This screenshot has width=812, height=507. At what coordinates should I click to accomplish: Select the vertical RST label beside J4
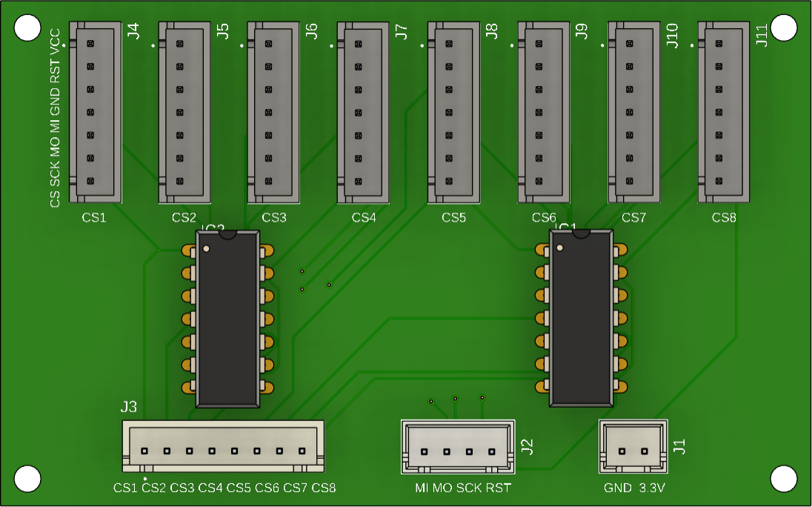pyautogui.click(x=55, y=71)
